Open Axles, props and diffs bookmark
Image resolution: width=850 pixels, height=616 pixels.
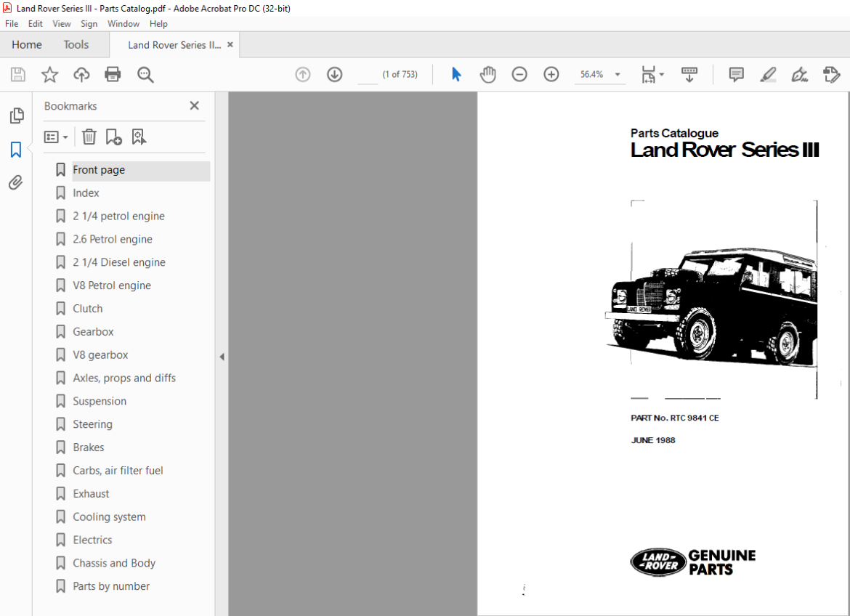124,378
